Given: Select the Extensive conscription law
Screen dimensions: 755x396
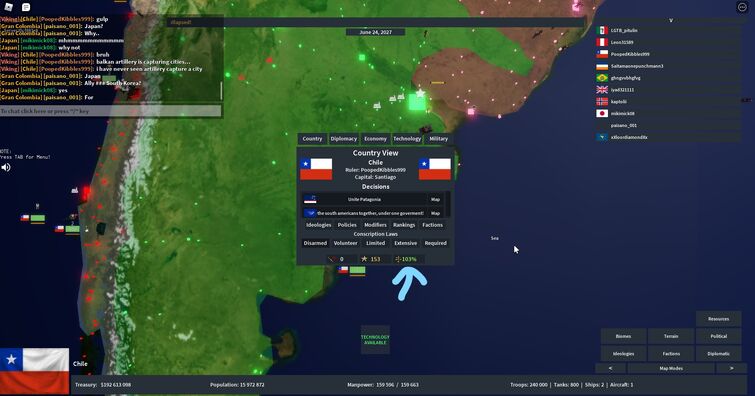Looking at the screenshot, I should [x=405, y=243].
